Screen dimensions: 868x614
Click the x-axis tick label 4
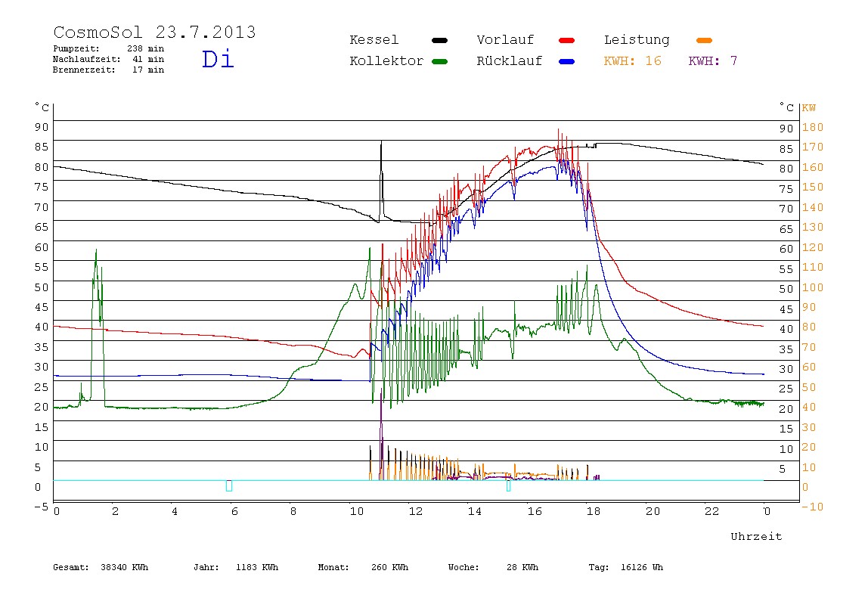point(175,512)
